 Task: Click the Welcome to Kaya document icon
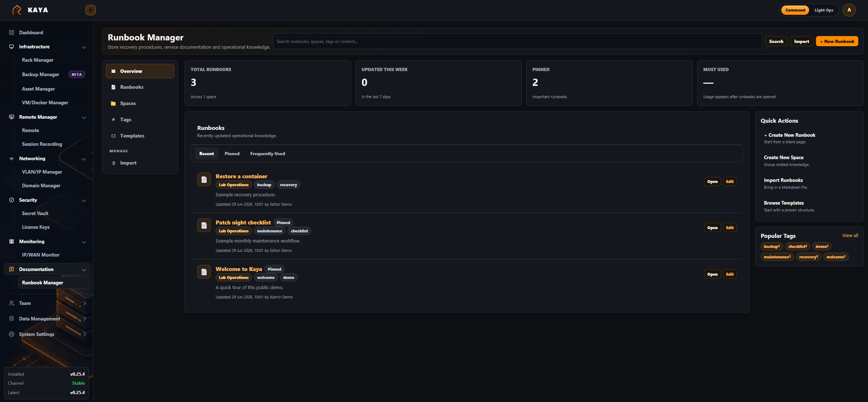204,272
